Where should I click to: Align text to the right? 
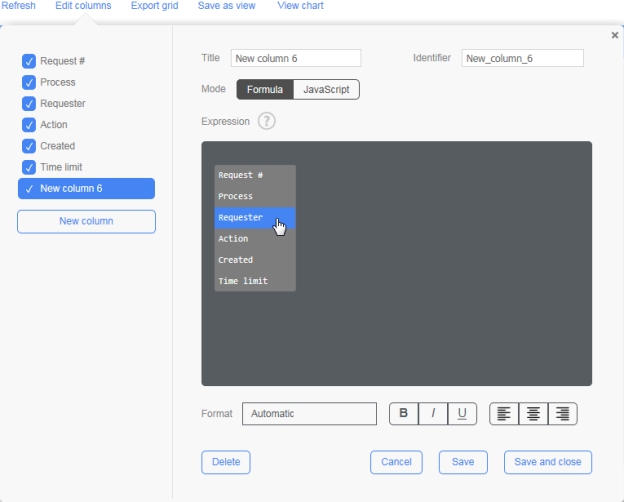[x=563, y=413]
